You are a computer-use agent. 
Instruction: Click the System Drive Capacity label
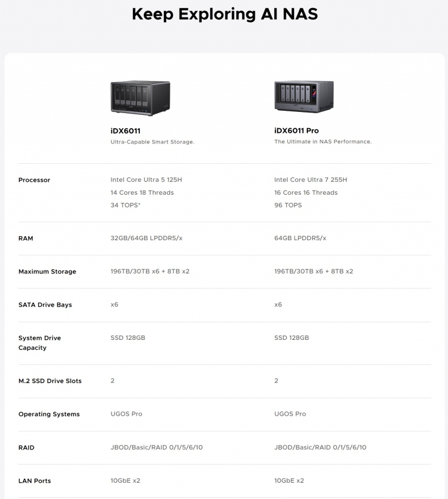pyautogui.click(x=40, y=343)
